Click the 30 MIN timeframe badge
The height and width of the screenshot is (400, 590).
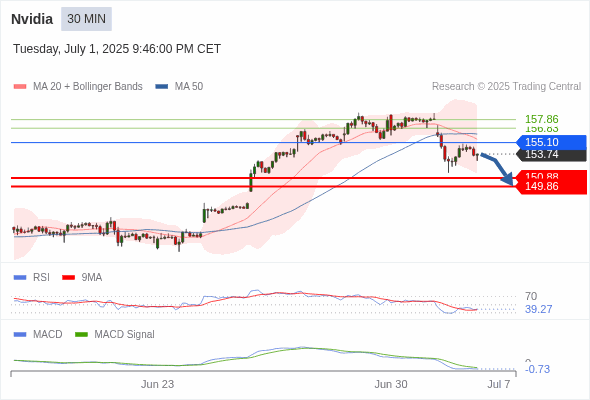pos(86,19)
